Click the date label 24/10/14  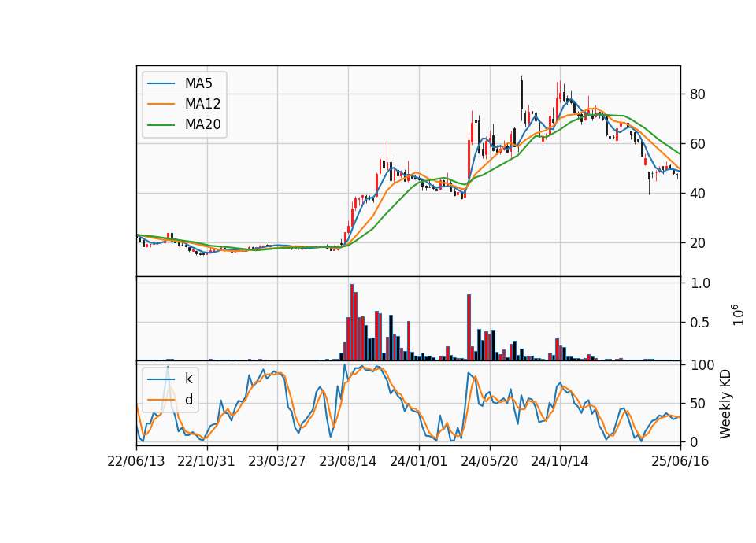point(560,461)
